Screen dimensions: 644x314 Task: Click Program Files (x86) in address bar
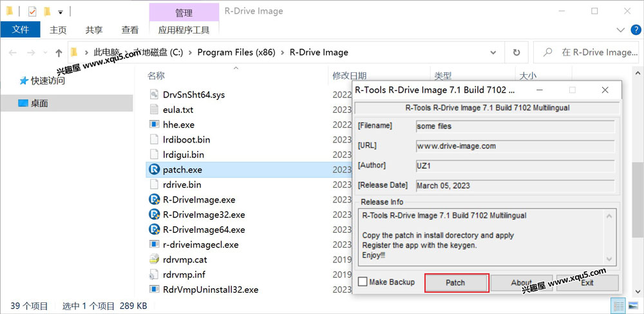pos(236,52)
